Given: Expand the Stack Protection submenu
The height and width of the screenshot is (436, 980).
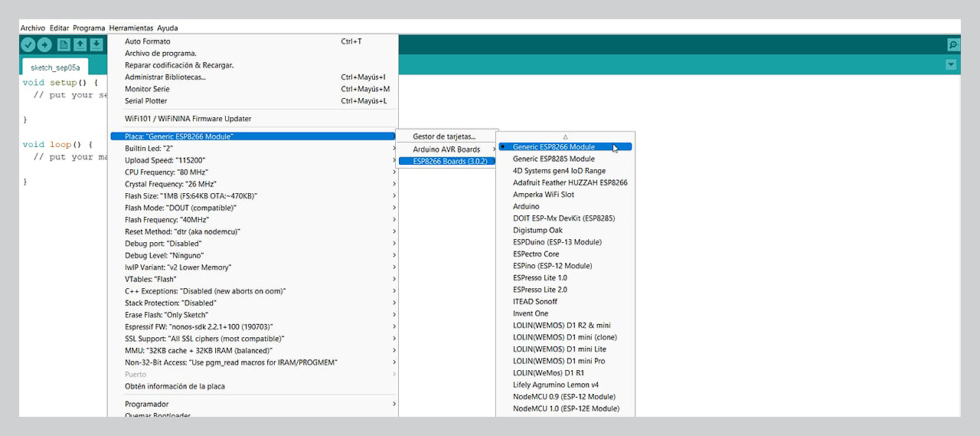Looking at the screenshot, I should pyautogui.click(x=253, y=303).
